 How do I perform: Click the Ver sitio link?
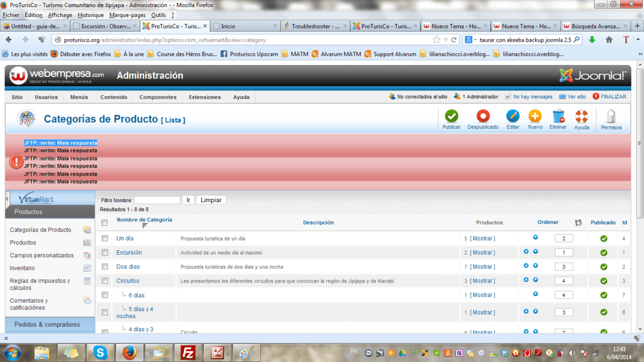tap(573, 97)
